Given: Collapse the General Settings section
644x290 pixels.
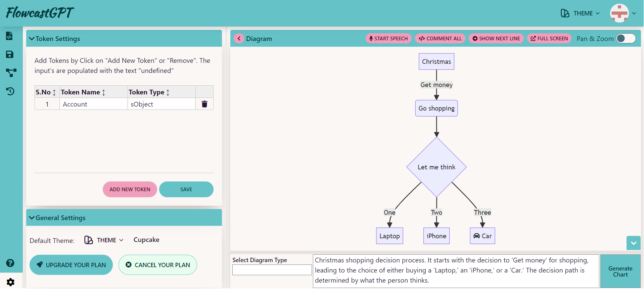Looking at the screenshot, I should tap(32, 218).
